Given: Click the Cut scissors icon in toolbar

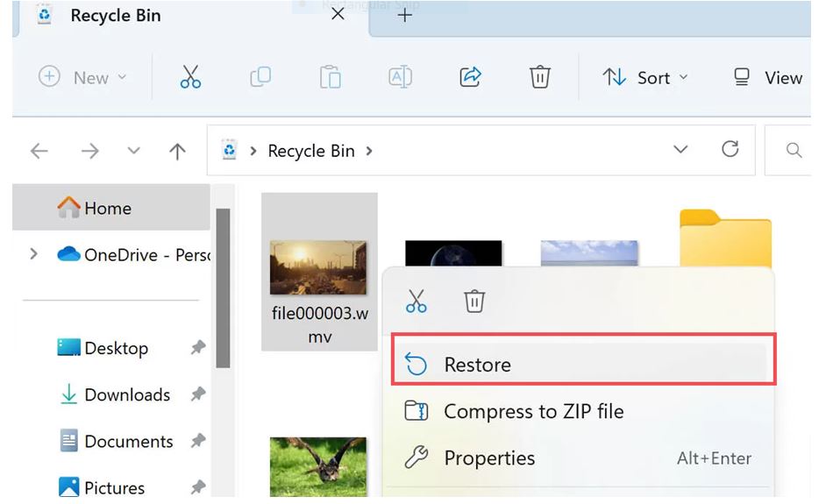Looking at the screenshot, I should 190,77.
